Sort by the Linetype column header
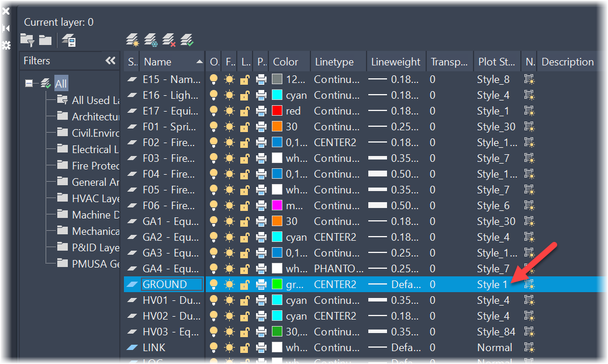The image size is (608, 364). 338,61
